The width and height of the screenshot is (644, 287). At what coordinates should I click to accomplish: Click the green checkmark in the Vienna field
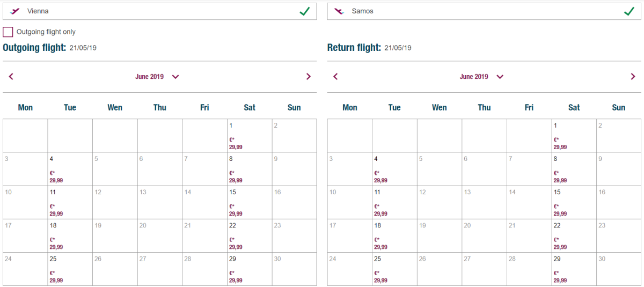point(305,11)
